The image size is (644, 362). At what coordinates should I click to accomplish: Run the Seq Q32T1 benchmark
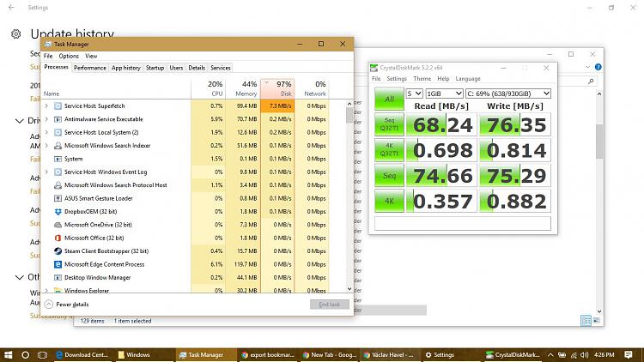point(389,124)
